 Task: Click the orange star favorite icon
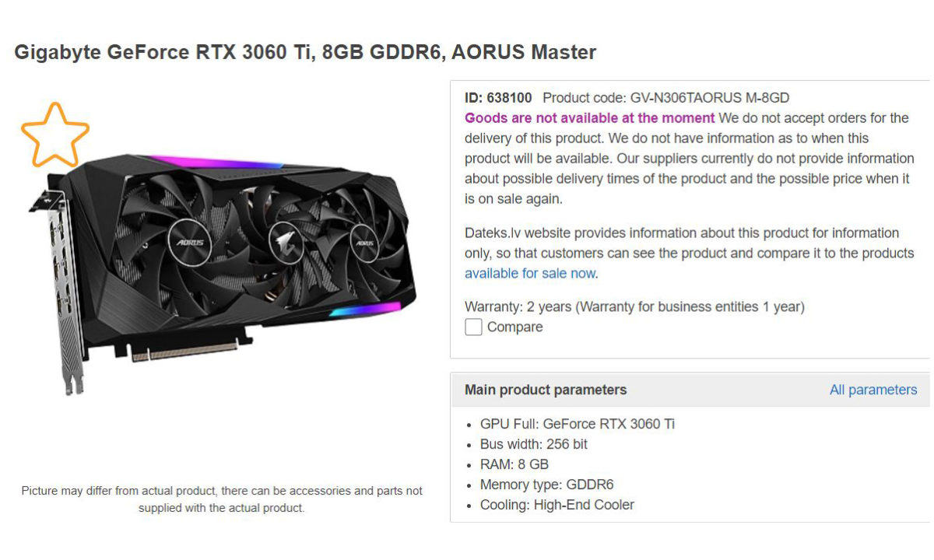pyautogui.click(x=54, y=135)
